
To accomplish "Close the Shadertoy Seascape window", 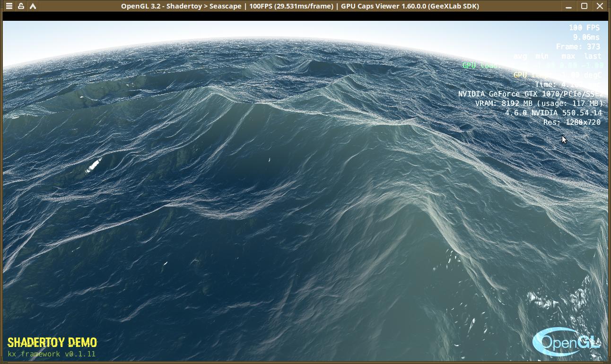I will pos(600,6).
